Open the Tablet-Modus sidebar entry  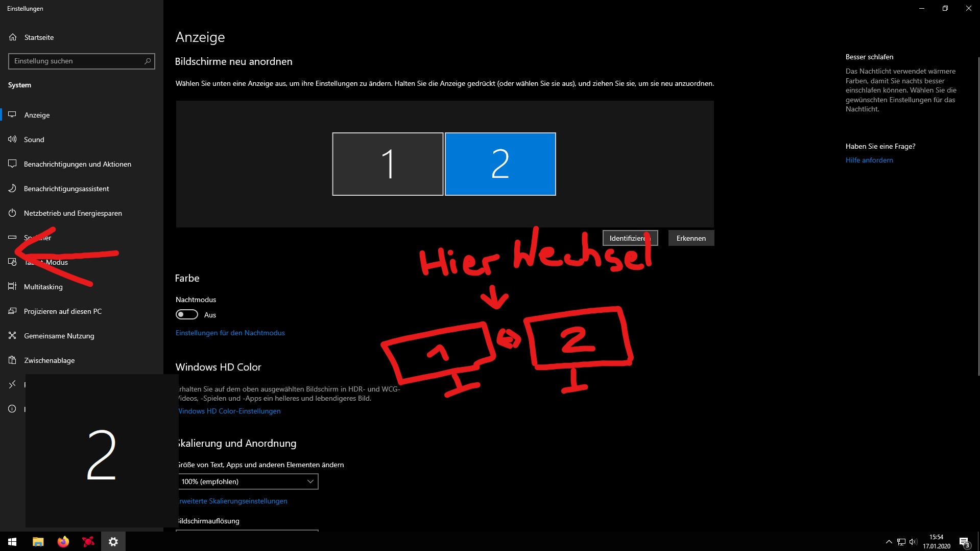(82, 262)
